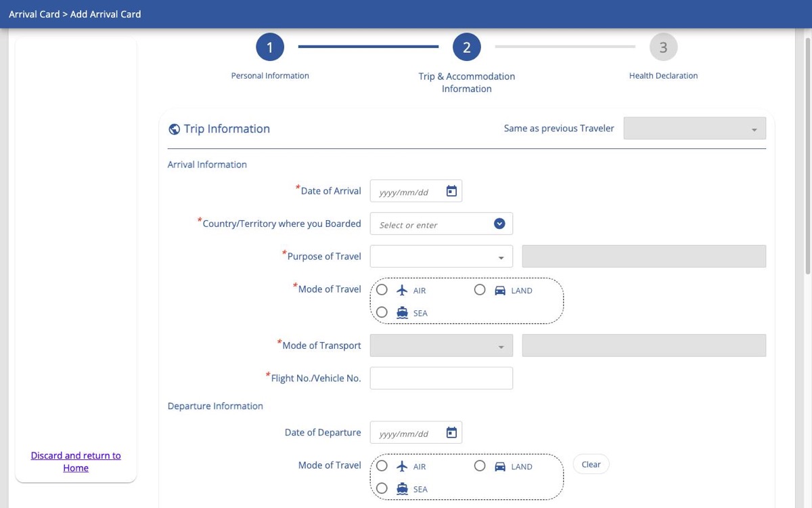The image size is (812, 508).
Task: Click the Country/Territory Select or enter field
Action: click(441, 224)
